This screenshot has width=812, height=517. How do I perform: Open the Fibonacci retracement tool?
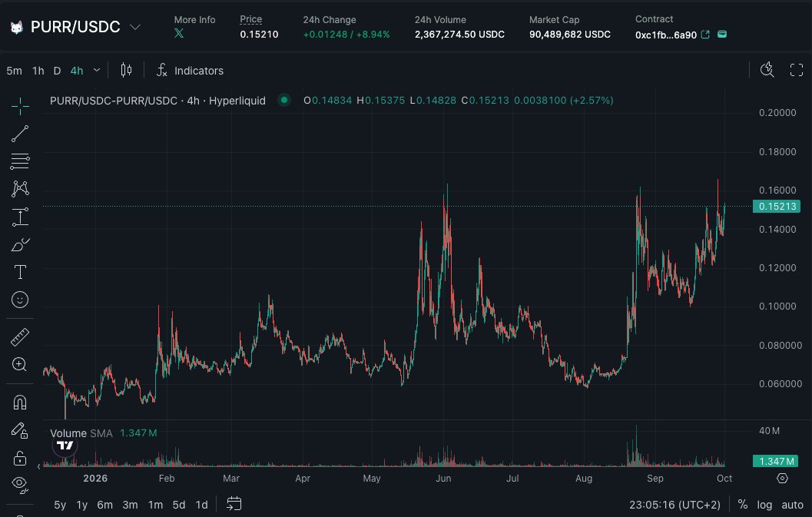[x=20, y=161]
